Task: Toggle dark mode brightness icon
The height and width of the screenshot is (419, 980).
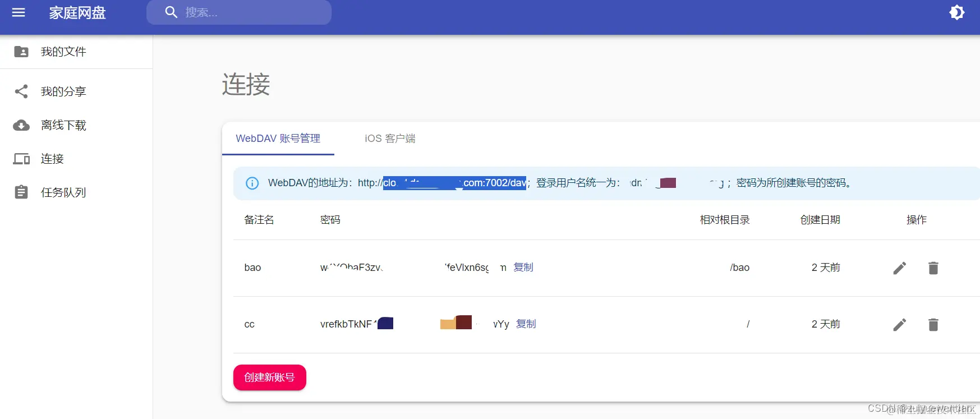Action: 957,12
